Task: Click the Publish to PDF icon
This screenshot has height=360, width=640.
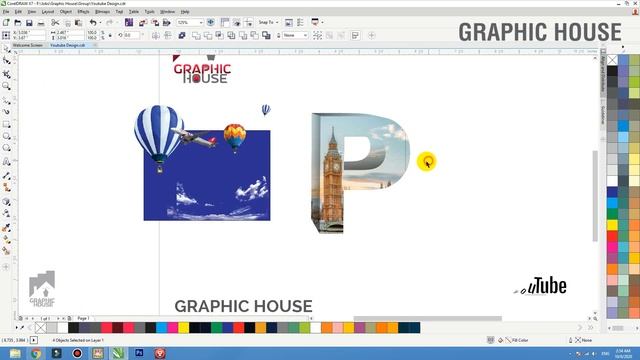Action: 167,23
